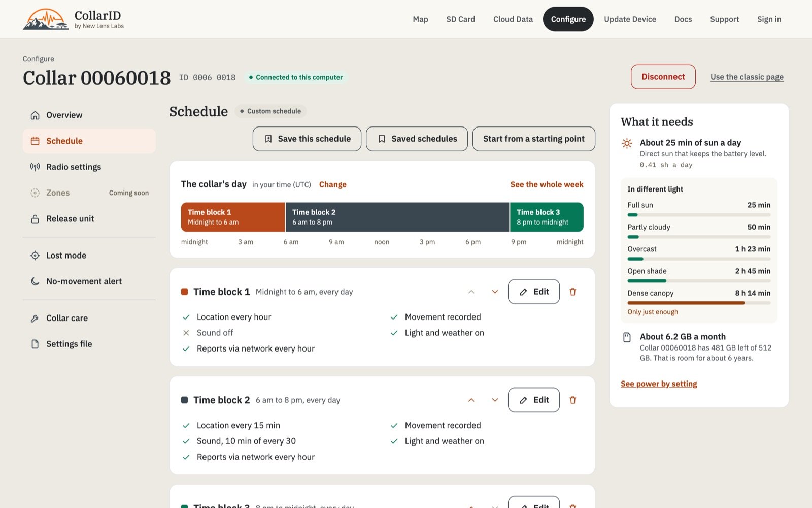Click 'Light and weather on' in Time block 1
This screenshot has height=508, width=812.
tap(445, 333)
